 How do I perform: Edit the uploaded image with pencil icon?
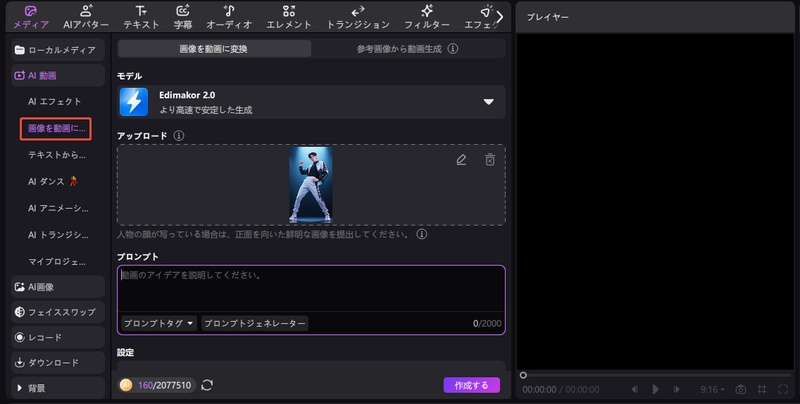point(461,160)
